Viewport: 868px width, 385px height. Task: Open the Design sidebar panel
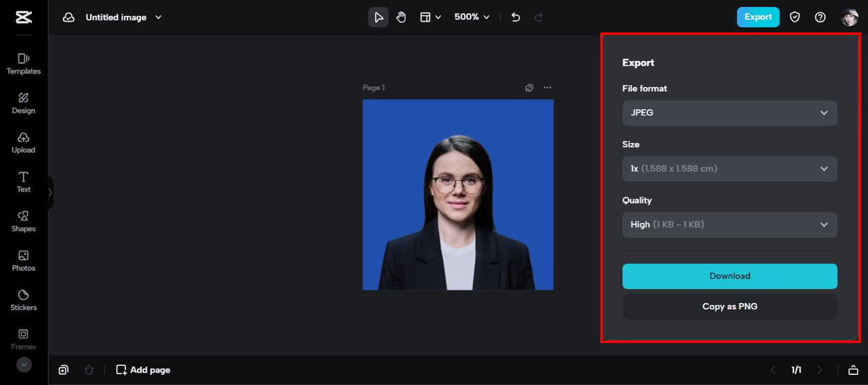tap(24, 103)
